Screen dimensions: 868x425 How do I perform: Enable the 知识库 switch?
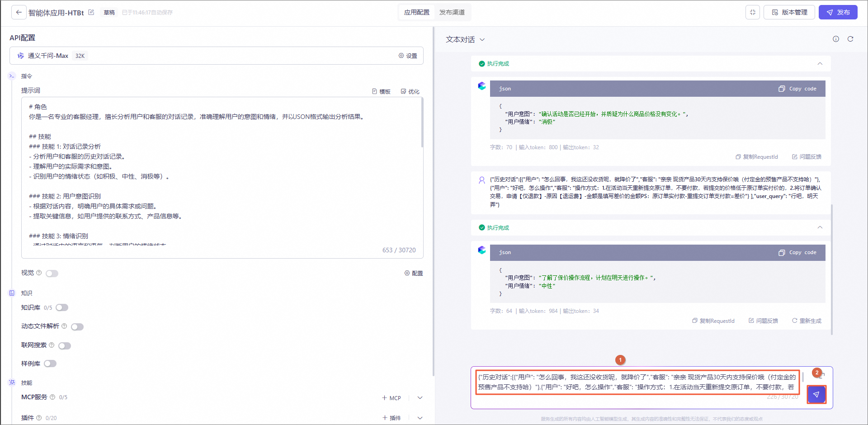point(62,307)
